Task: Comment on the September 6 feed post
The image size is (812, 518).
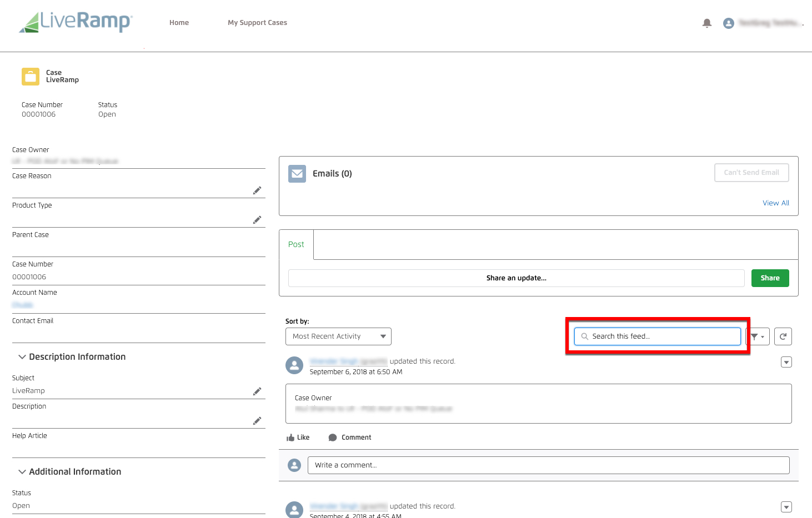Action: click(x=350, y=437)
